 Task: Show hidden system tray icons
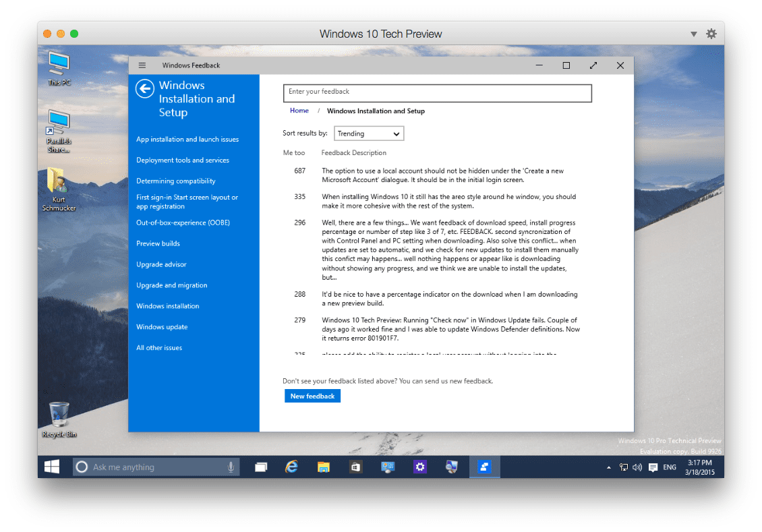click(x=608, y=467)
